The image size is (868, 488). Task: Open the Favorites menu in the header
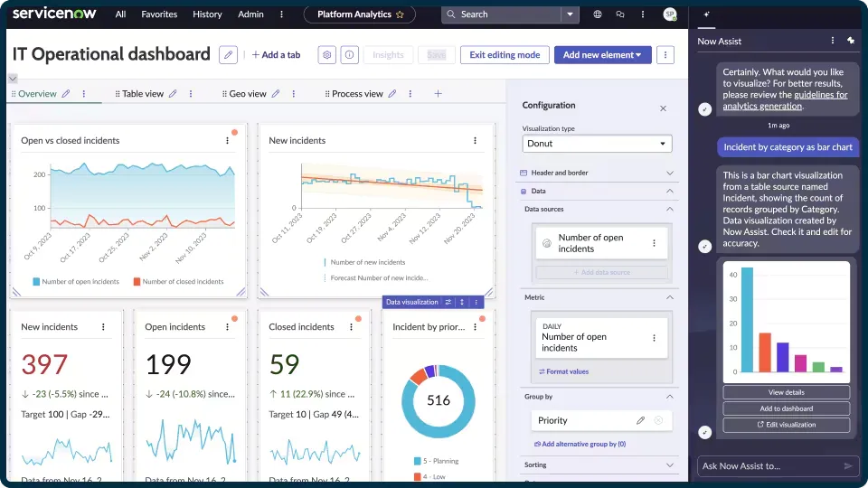click(159, 14)
